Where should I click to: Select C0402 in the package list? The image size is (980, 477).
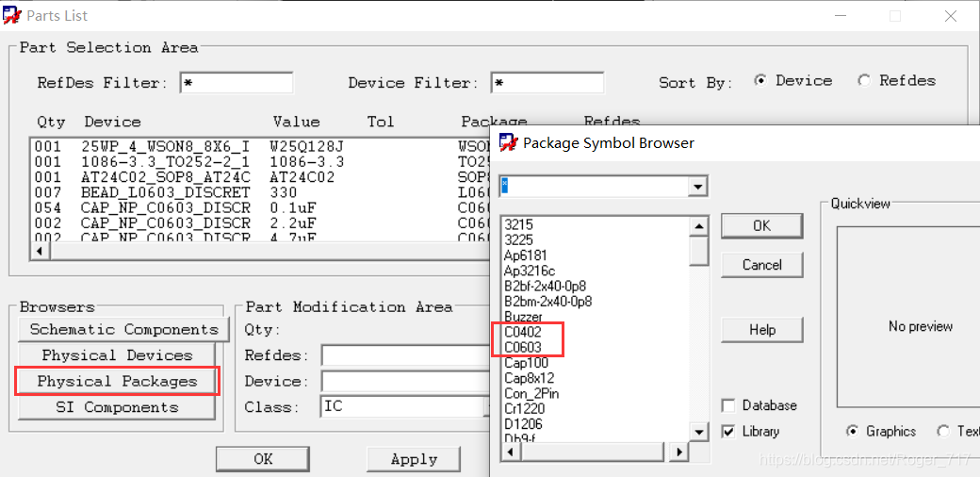[x=523, y=332]
